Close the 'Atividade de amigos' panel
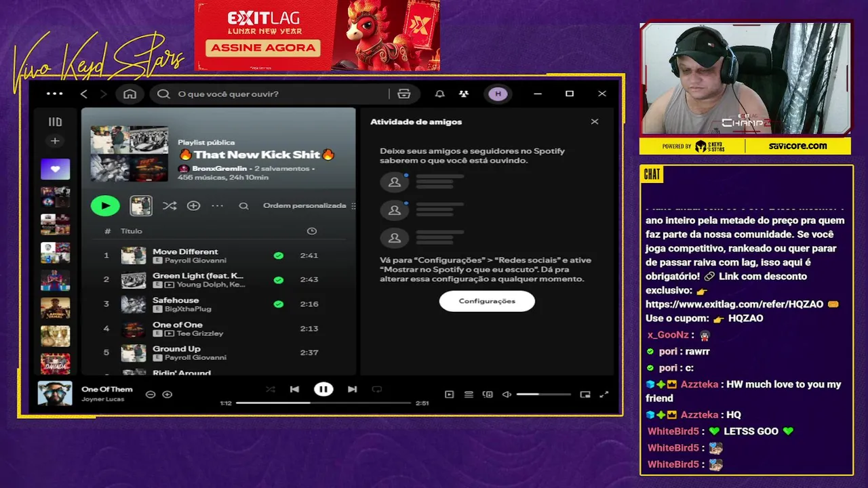This screenshot has width=868, height=488. coord(595,122)
